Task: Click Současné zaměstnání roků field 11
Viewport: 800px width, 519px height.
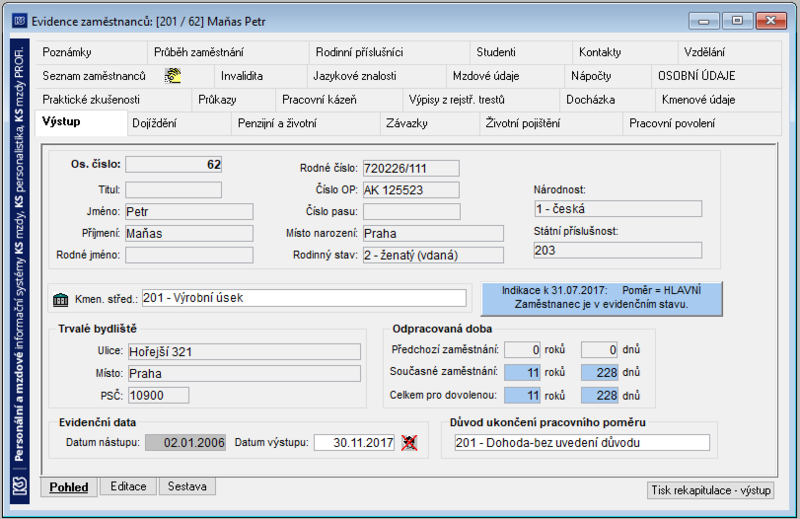Action: pyautogui.click(x=522, y=373)
